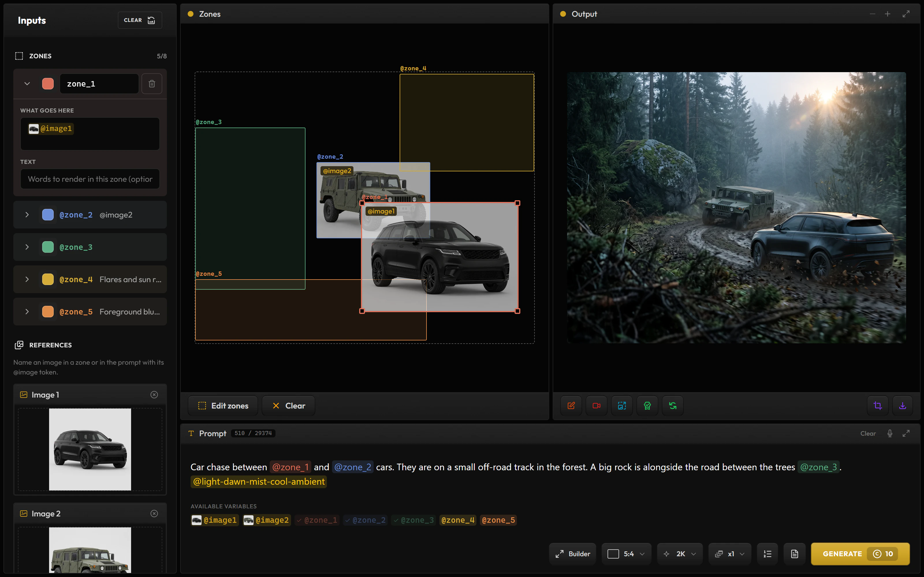Expand the @zone_2 row
Image resolution: width=924 pixels, height=577 pixels.
27,215
